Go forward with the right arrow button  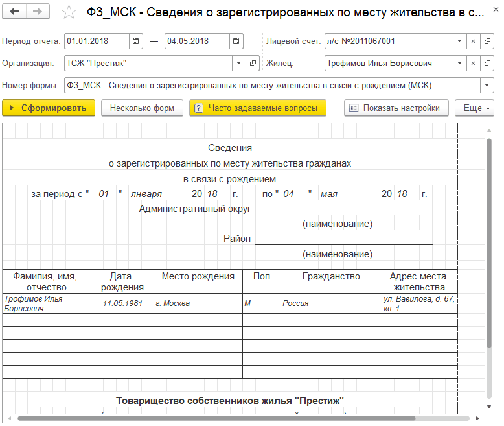click(38, 12)
